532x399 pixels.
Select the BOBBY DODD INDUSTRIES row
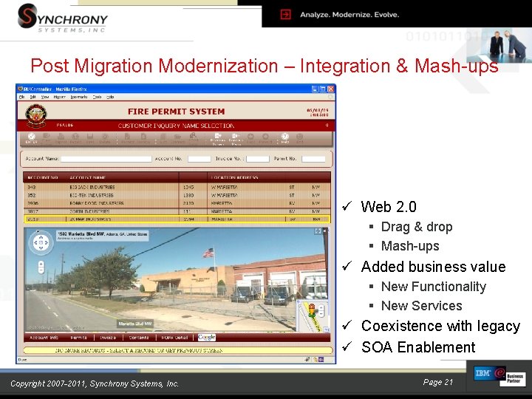pyautogui.click(x=177, y=203)
